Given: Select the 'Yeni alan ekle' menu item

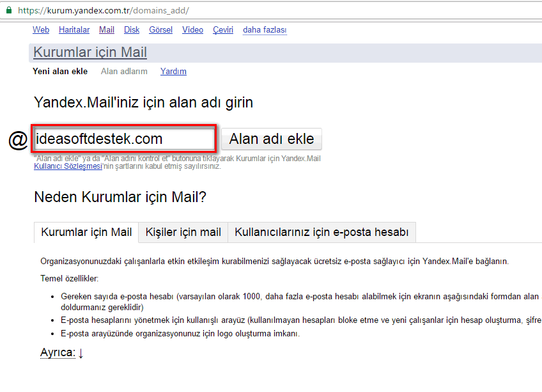Looking at the screenshot, I should (x=60, y=71).
